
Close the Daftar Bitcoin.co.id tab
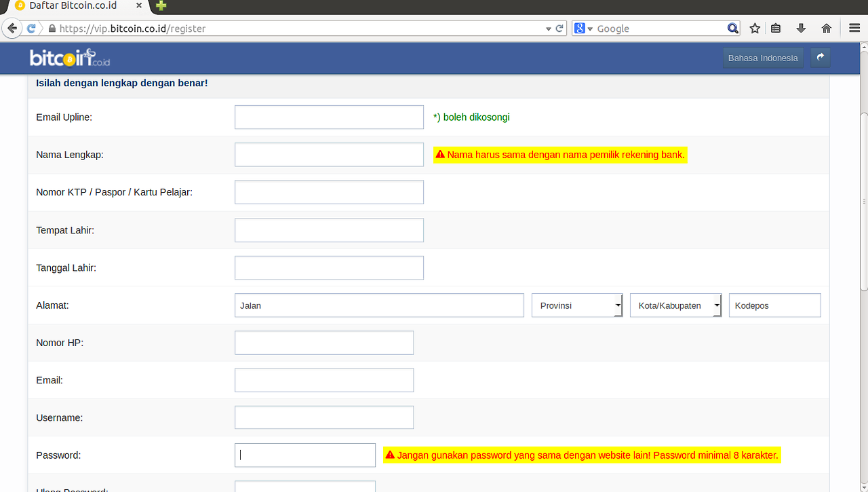tap(139, 6)
